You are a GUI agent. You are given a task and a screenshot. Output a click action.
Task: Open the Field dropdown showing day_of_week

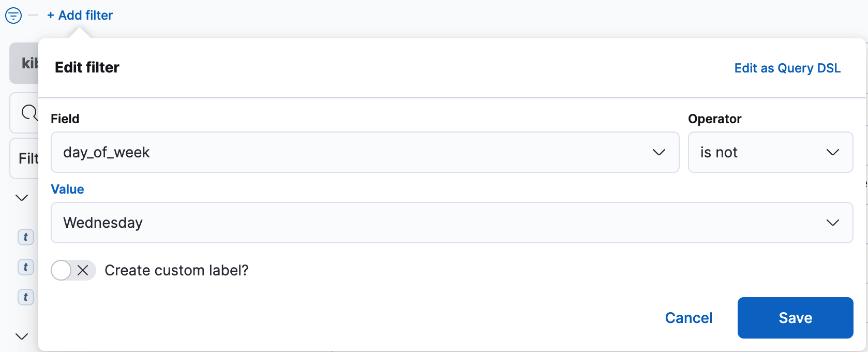click(659, 152)
